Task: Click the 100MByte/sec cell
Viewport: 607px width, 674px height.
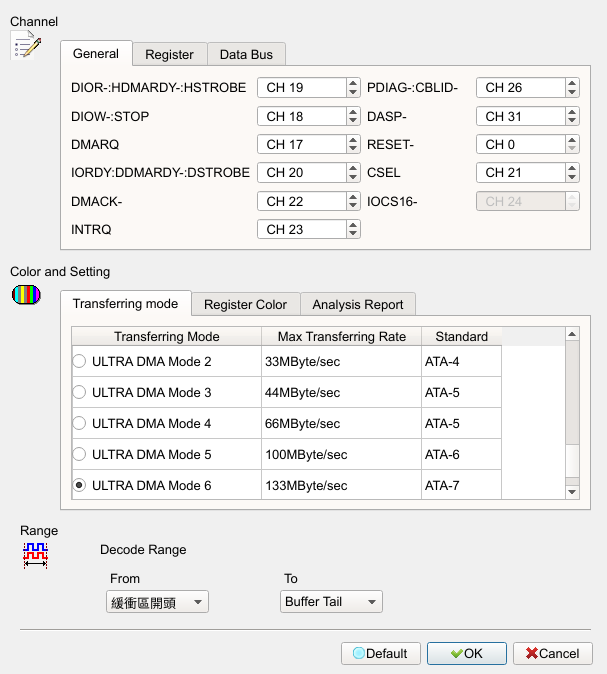Action: (x=341, y=454)
